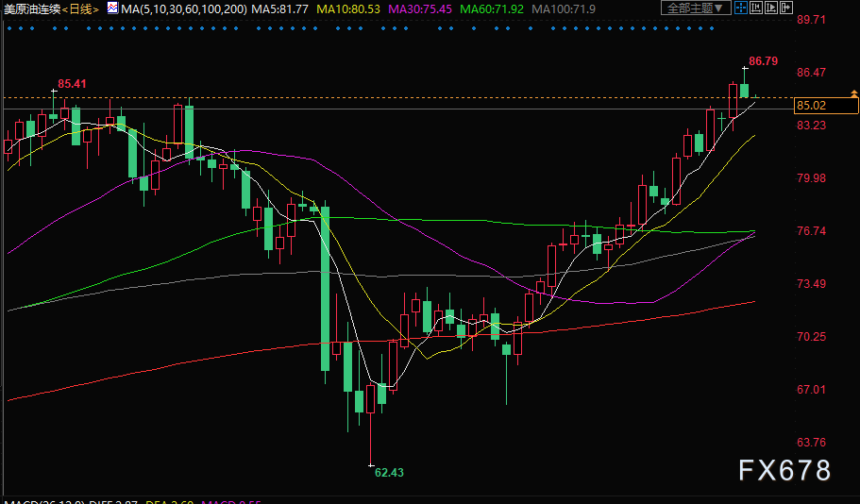Image resolution: width=860 pixels, height=504 pixels.
Task: Open the 全部主题 dropdown
Action: [x=696, y=8]
